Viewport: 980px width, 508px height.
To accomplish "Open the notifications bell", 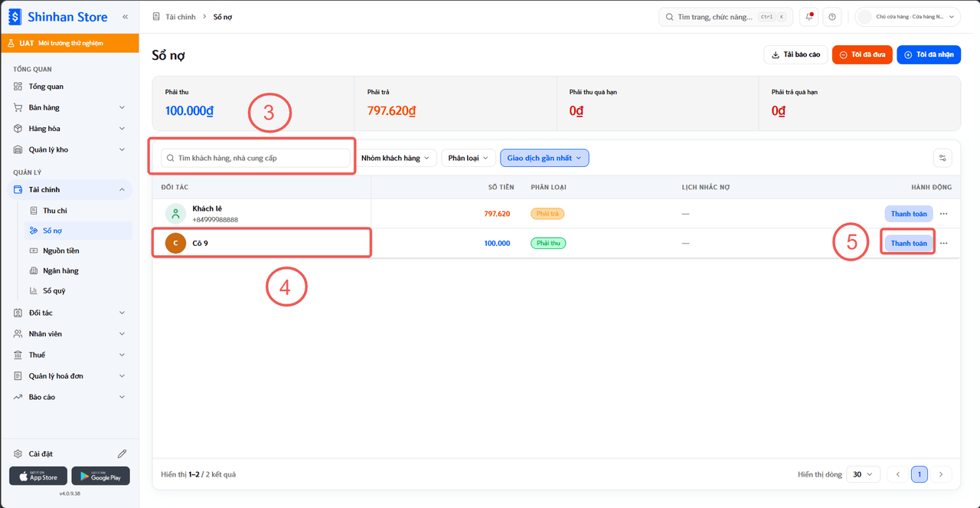I will click(x=809, y=17).
